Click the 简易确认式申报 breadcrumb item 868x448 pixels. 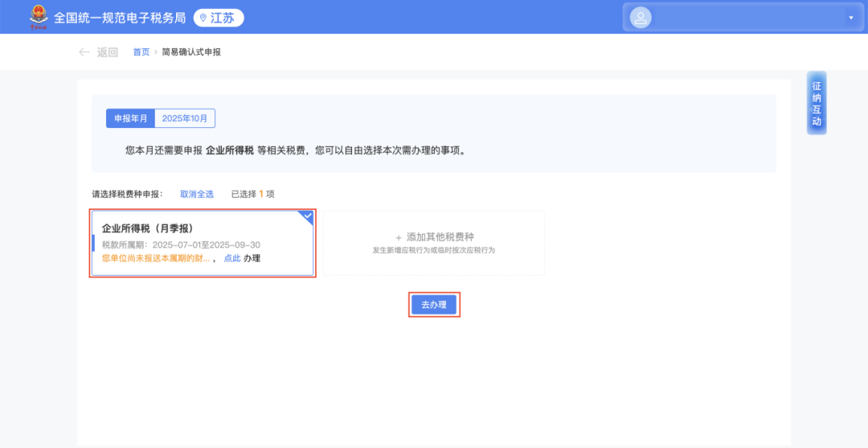[191, 52]
